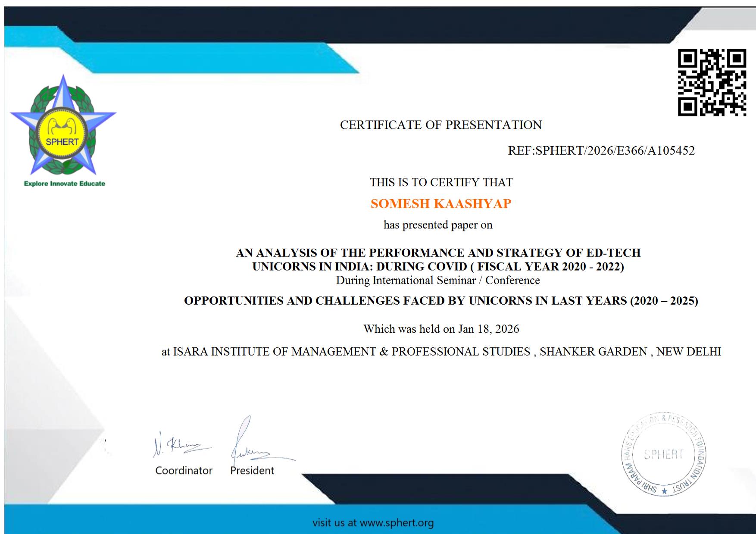
Task: Click the Explore Innovate Educate tagline
Action: click(65, 184)
